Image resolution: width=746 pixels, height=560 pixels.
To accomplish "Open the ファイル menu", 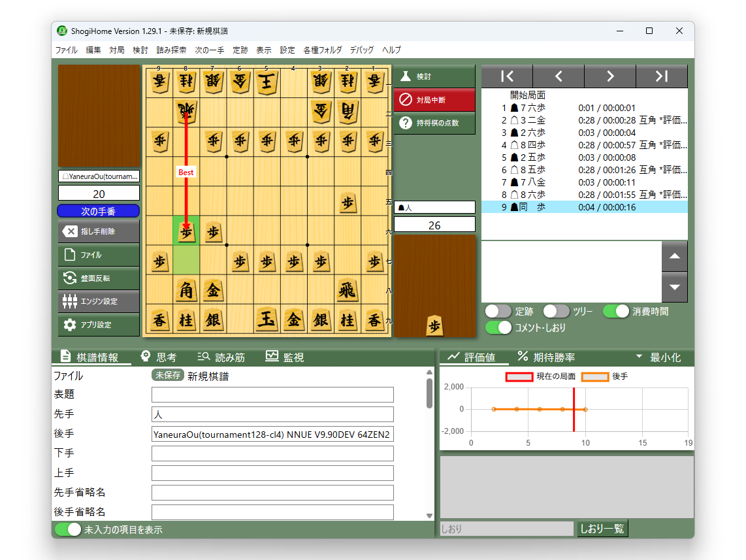I will (x=66, y=50).
